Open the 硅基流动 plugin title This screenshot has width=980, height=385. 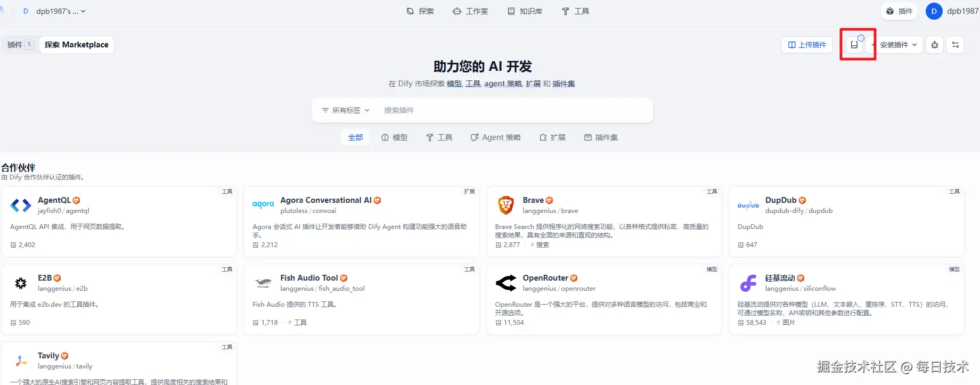point(780,278)
